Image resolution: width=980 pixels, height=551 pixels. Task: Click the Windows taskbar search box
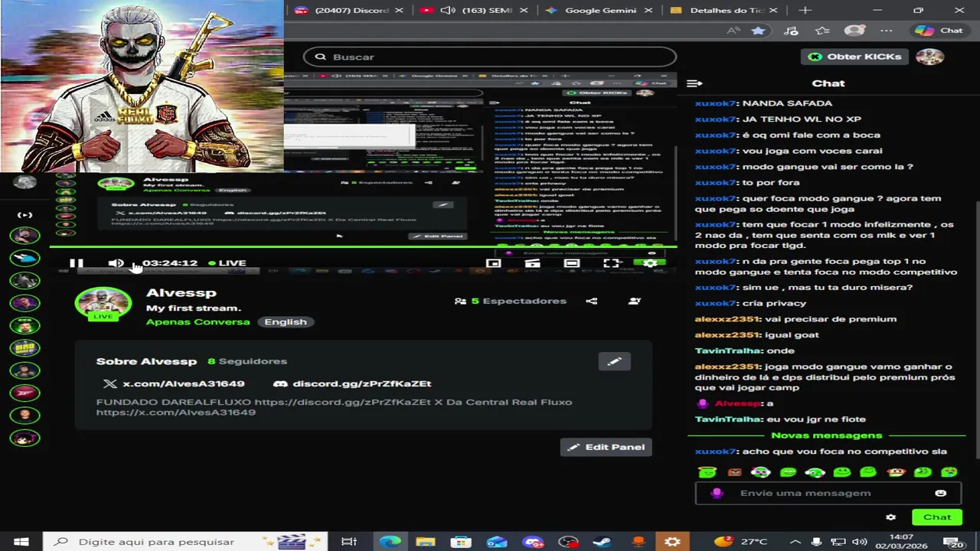pos(185,542)
